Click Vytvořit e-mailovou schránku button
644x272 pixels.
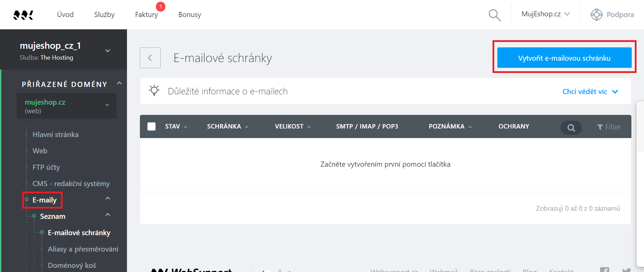coord(564,58)
